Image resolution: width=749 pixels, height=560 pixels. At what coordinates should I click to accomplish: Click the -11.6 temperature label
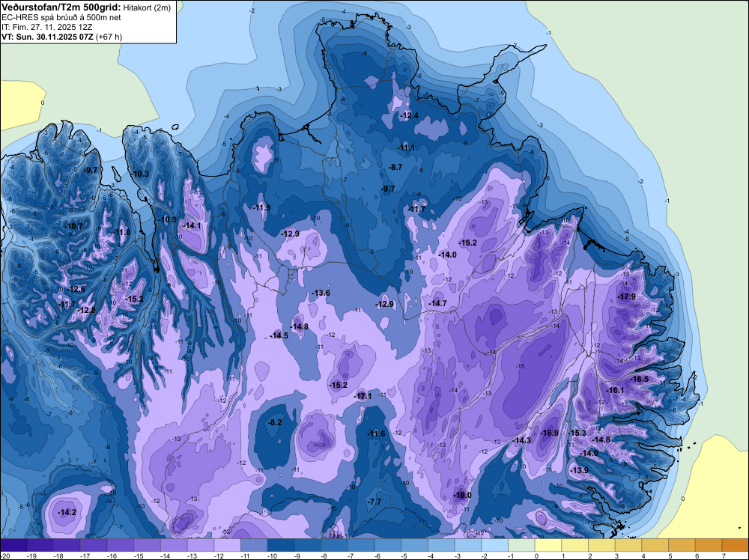[x=376, y=433]
